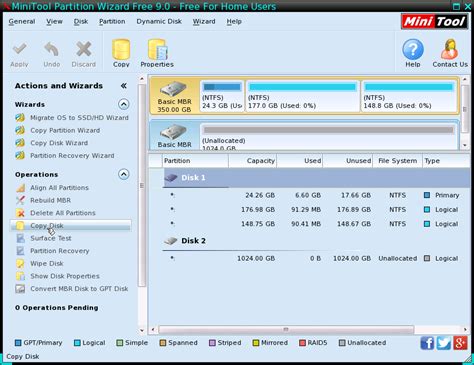Click the disk map scroll down arrow
The height and width of the screenshot is (365, 474).
click(465, 145)
